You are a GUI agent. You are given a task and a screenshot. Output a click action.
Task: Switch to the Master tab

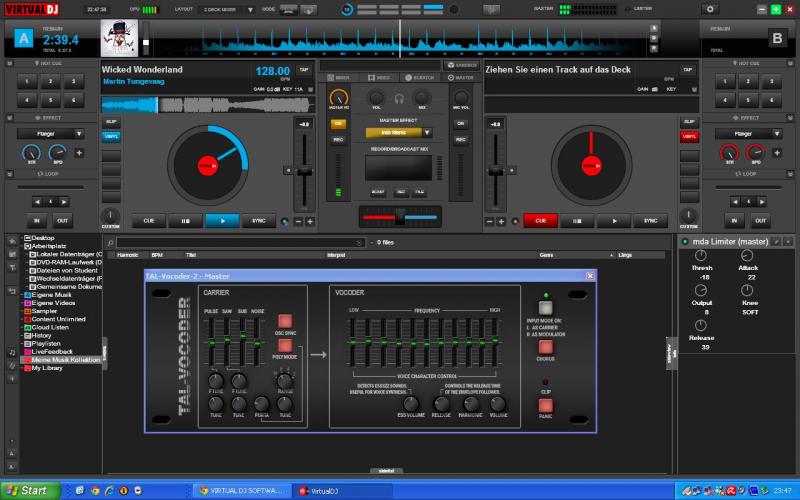pos(460,78)
